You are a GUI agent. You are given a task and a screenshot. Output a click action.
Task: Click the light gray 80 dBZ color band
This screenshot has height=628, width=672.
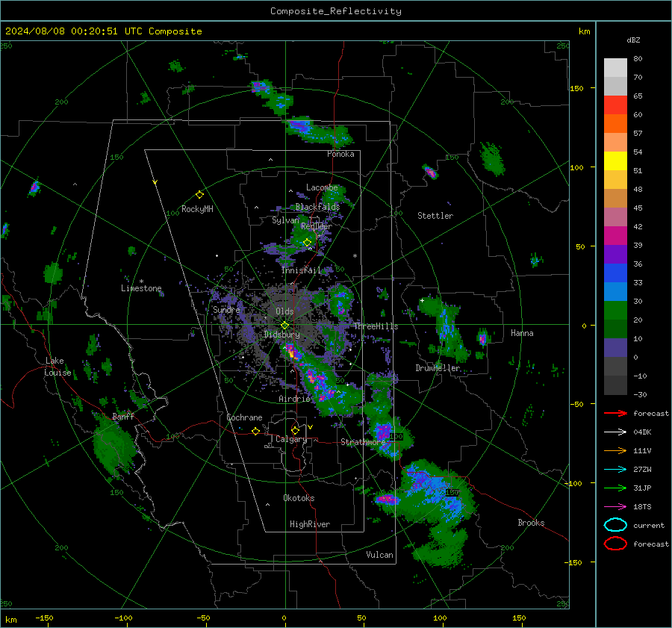pos(615,67)
